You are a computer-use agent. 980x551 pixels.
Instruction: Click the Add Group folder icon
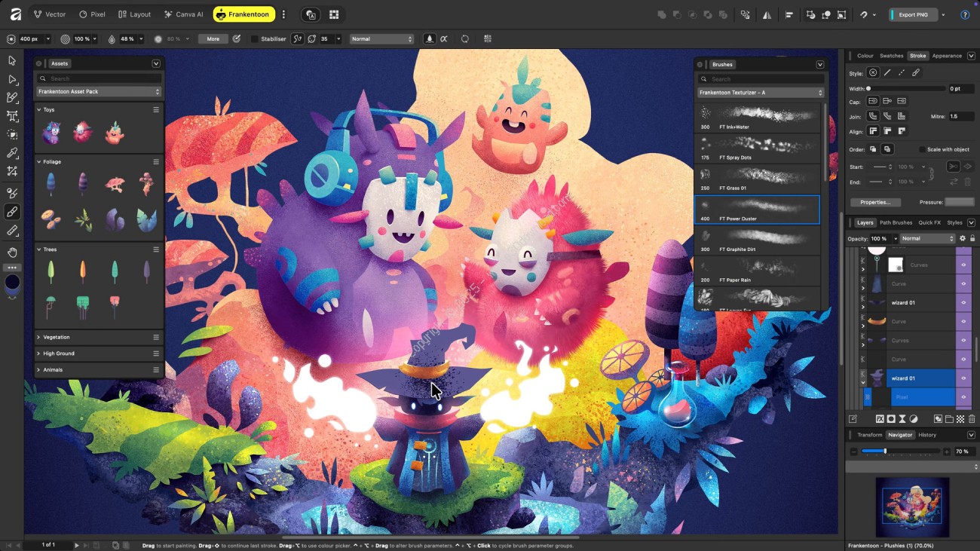coord(949,419)
